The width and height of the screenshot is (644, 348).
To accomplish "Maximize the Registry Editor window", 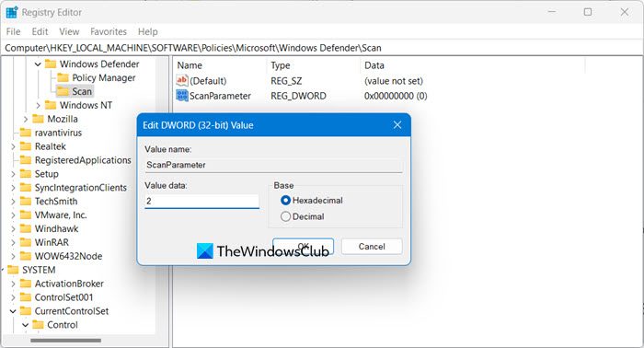I will pos(588,12).
